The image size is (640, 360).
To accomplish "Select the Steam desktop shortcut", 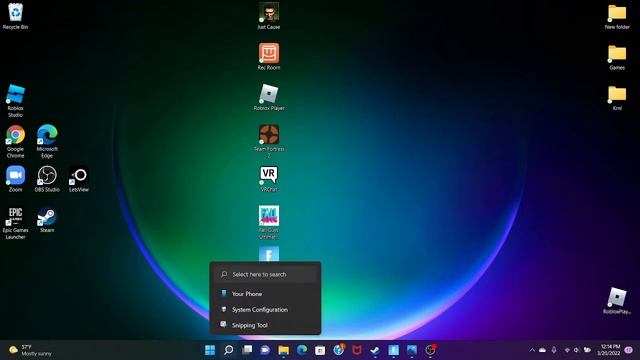I will (x=47, y=220).
